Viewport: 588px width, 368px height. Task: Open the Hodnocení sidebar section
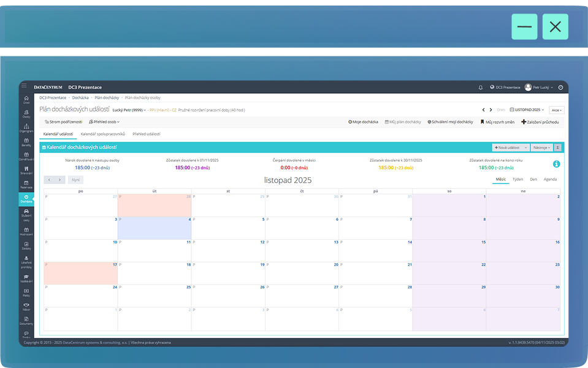26,231
